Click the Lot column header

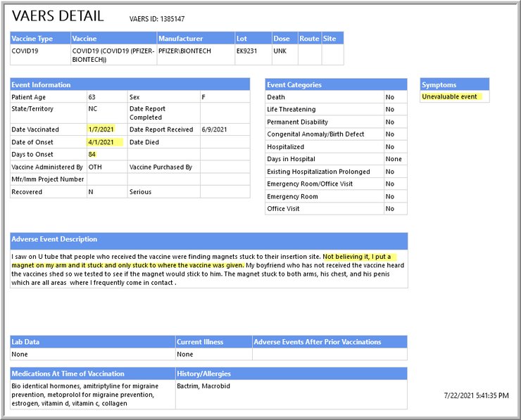coord(253,38)
